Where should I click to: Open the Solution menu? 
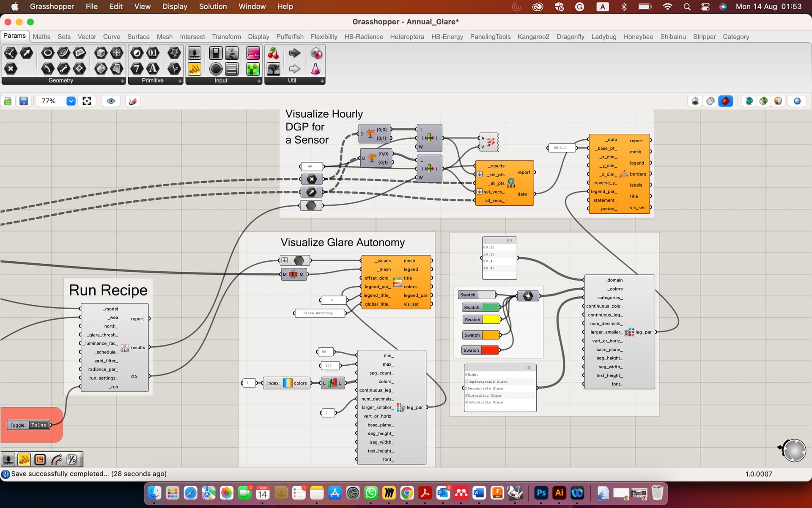coord(213,6)
